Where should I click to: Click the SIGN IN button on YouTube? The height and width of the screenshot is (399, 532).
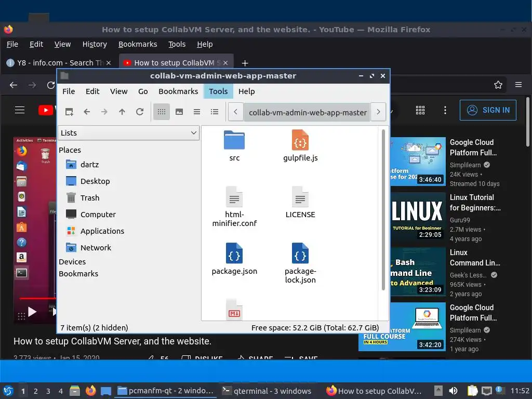tap(488, 110)
